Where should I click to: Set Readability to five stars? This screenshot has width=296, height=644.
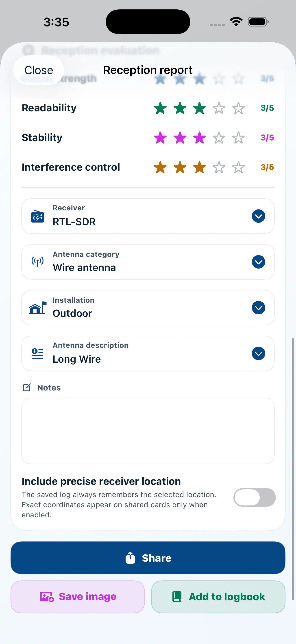(x=238, y=108)
